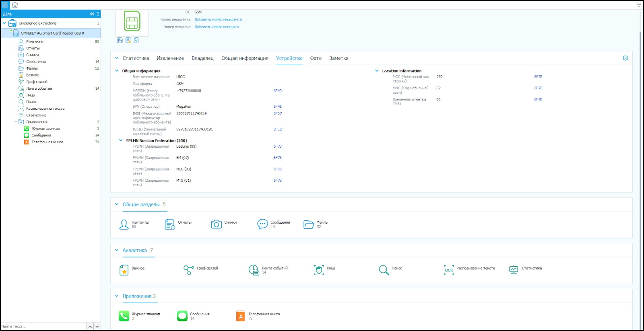Go to previous search match arrow

coord(90,326)
